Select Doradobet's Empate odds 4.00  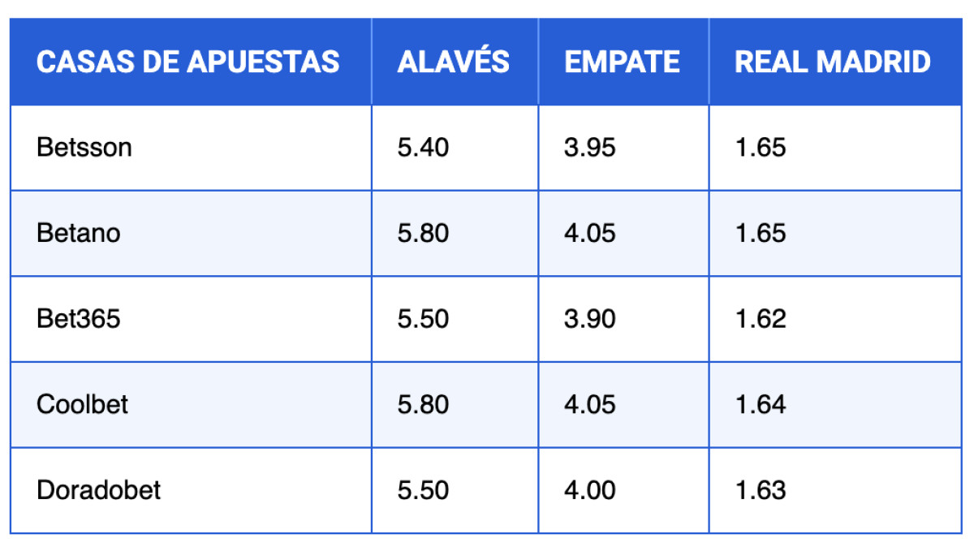(x=590, y=490)
